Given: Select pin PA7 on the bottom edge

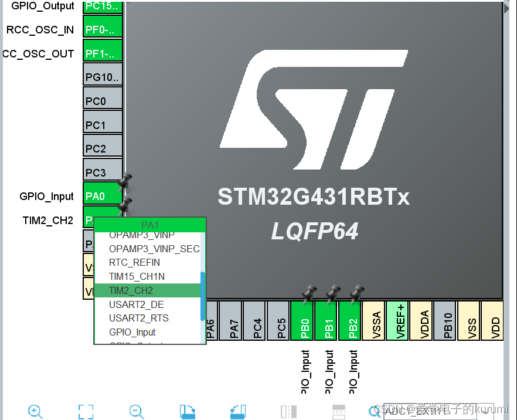Looking at the screenshot, I should point(230,320).
